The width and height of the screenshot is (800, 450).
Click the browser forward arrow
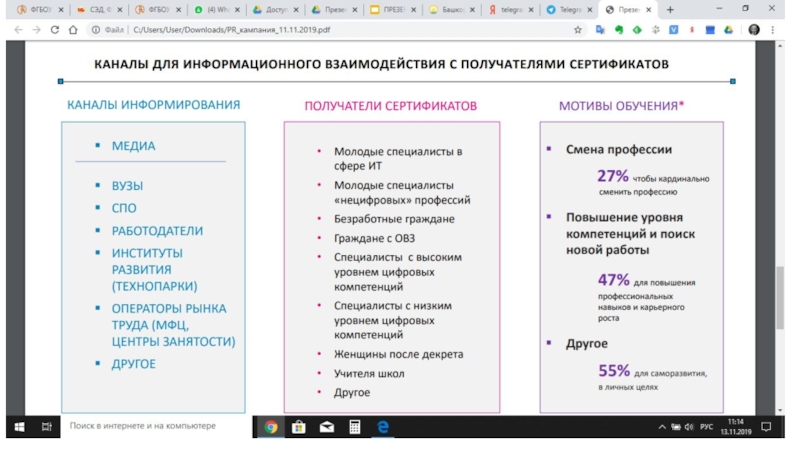(x=36, y=30)
